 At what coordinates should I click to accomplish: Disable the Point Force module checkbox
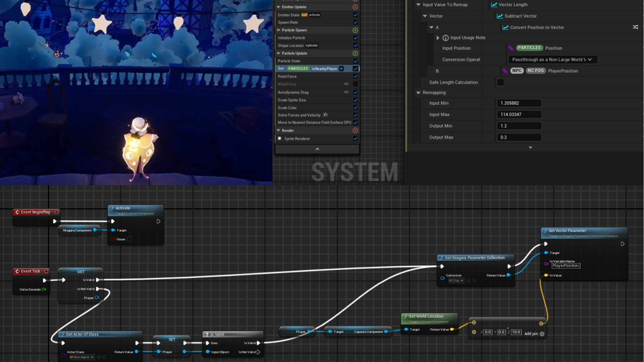(355, 76)
